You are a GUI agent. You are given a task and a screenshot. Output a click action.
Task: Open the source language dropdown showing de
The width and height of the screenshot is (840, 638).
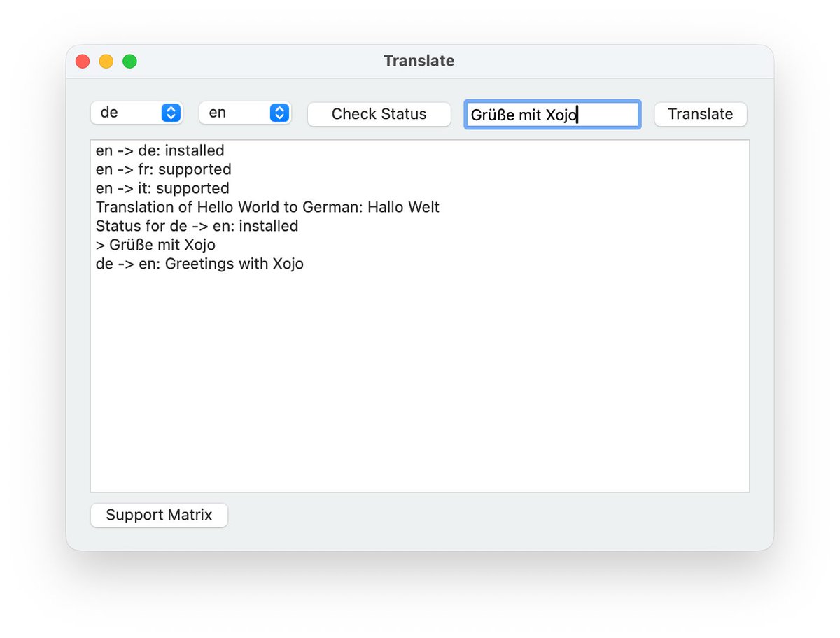pyautogui.click(x=136, y=113)
